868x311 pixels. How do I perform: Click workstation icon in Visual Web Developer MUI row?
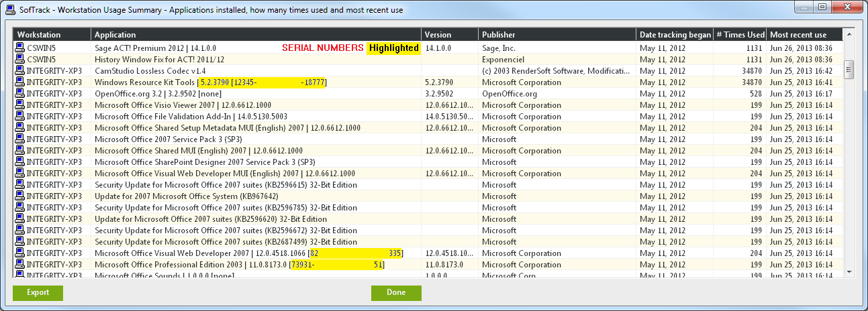pos(19,174)
